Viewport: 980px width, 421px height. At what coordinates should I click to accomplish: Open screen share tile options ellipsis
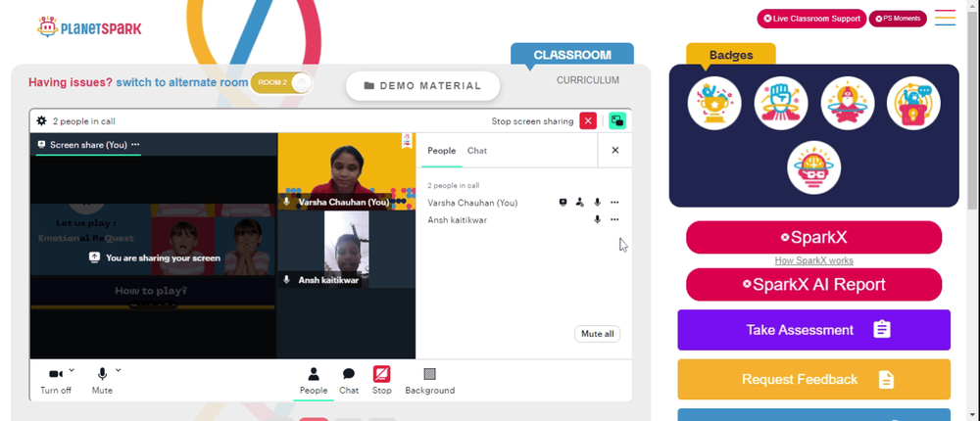135,145
